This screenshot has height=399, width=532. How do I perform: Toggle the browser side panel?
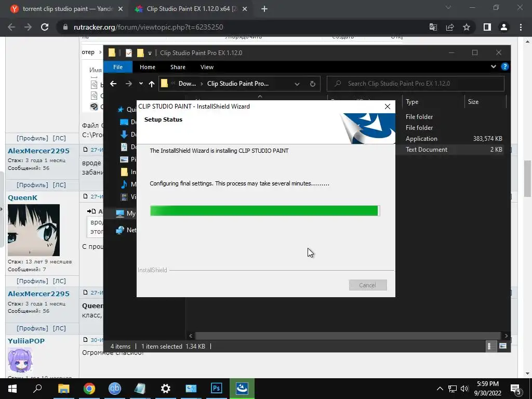point(487,27)
